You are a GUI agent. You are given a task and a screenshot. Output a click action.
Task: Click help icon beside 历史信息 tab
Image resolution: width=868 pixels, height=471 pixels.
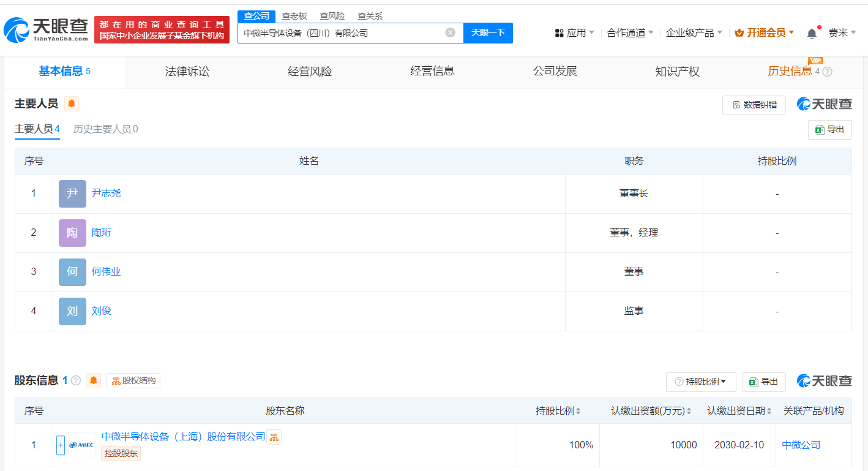pos(827,72)
